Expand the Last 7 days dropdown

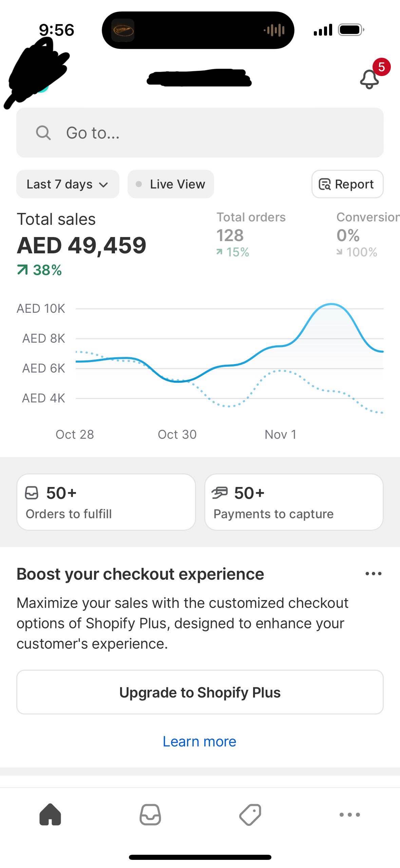68,184
